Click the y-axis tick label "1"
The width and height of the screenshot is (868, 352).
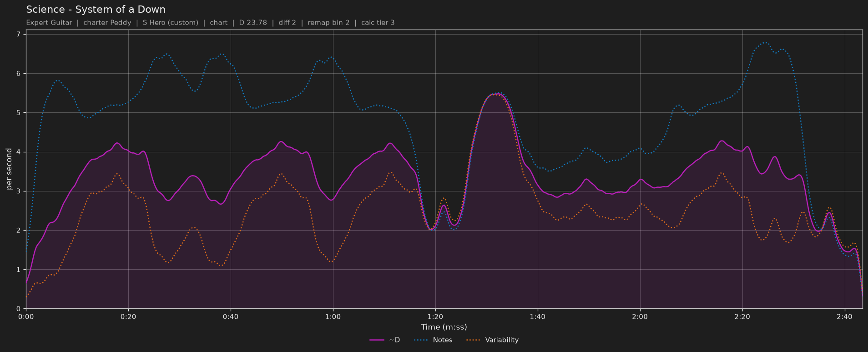point(19,270)
